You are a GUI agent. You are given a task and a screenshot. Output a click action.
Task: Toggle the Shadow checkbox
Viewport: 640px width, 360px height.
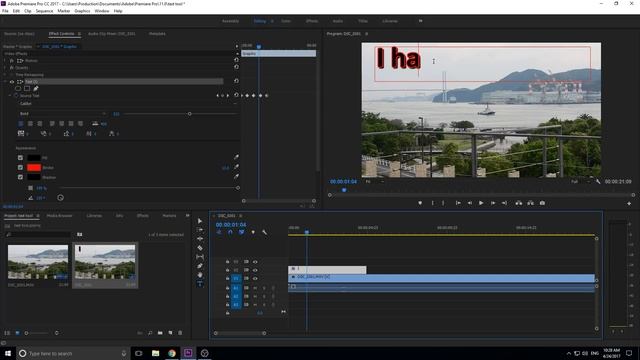(20, 177)
